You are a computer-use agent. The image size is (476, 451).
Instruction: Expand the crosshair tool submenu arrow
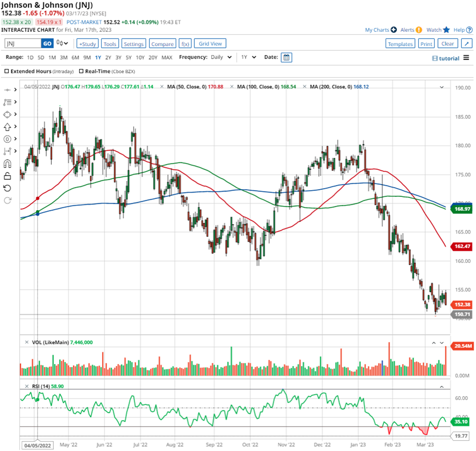pyautogui.click(x=16, y=89)
